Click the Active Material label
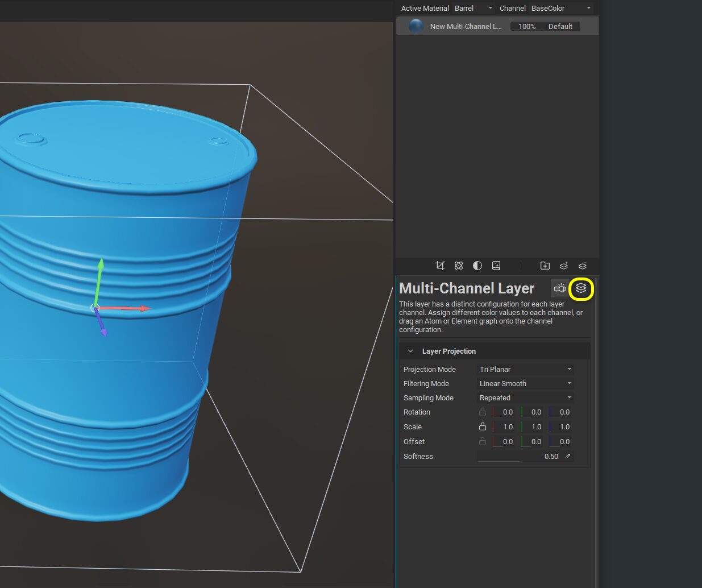The height and width of the screenshot is (588, 702). 425,8
